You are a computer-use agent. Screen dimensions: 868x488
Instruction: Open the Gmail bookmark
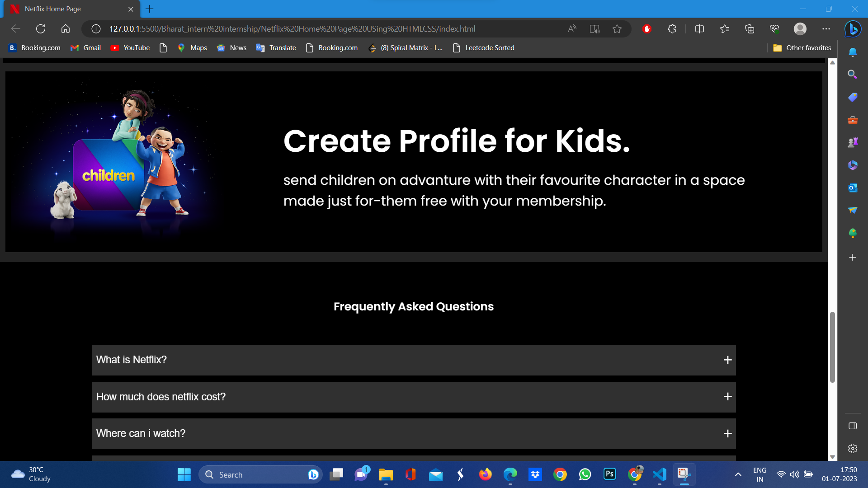pos(85,47)
